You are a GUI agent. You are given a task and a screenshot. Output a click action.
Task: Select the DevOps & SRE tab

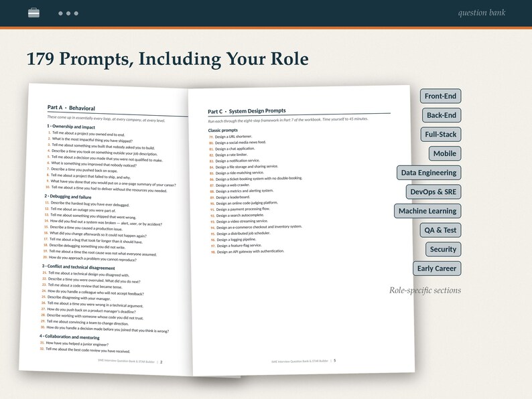click(x=434, y=192)
